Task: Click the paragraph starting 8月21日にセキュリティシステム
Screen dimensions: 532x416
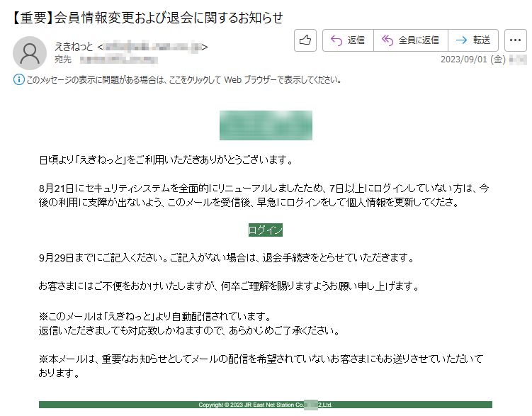Action: pos(264,195)
